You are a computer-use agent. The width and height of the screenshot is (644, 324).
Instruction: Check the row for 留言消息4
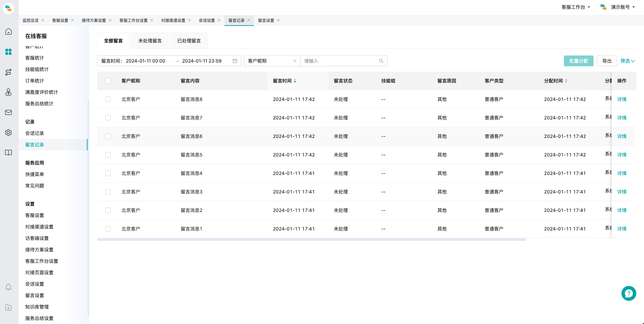tap(108, 173)
